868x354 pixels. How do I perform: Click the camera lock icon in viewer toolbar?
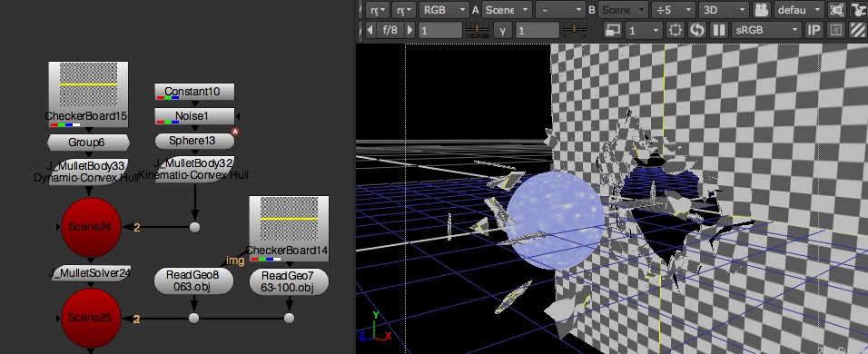[x=762, y=10]
